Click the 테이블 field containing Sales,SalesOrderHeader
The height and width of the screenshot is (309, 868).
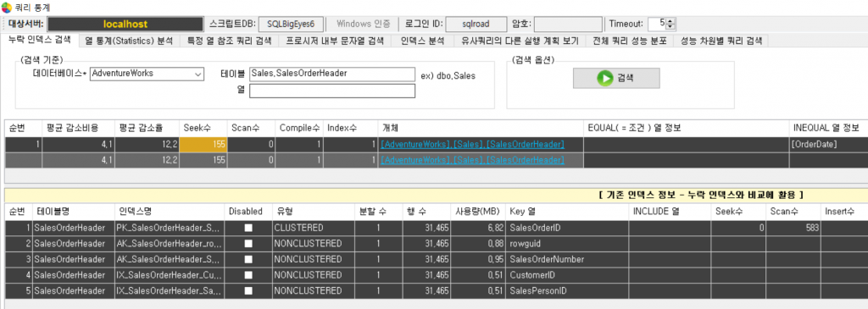click(x=332, y=74)
